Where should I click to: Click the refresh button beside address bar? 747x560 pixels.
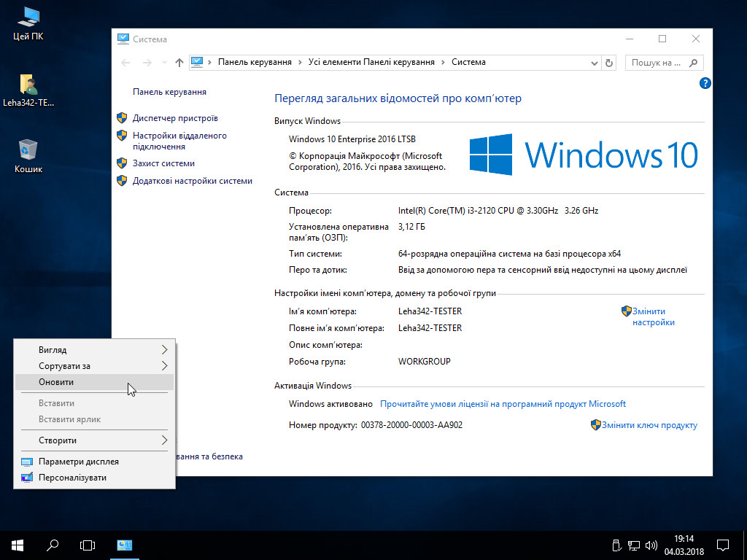[x=609, y=63]
